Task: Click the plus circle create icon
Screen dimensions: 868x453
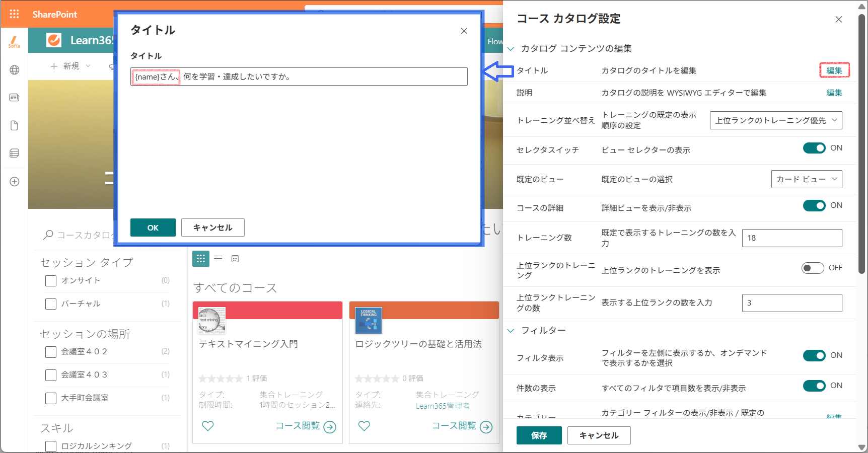Action: pos(14,182)
